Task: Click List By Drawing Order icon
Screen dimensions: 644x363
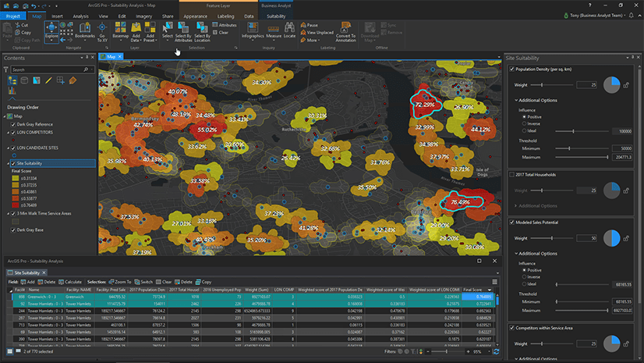Action: click(x=12, y=80)
